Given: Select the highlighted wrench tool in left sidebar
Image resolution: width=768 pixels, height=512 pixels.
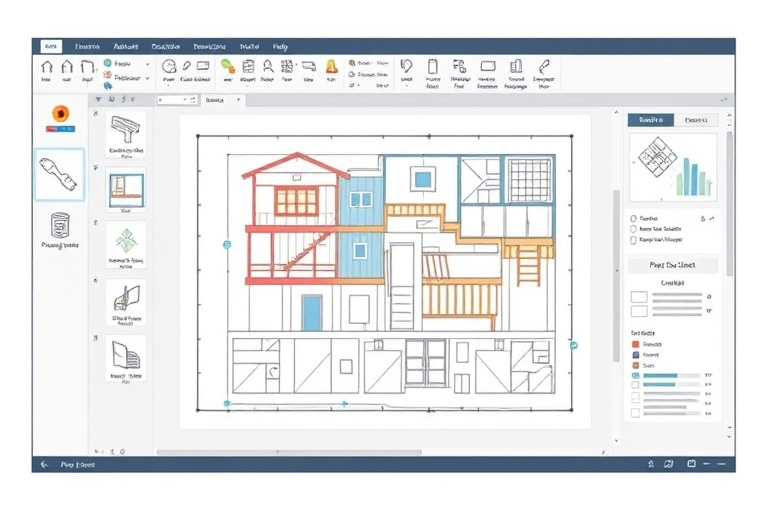Looking at the screenshot, I should click(59, 174).
